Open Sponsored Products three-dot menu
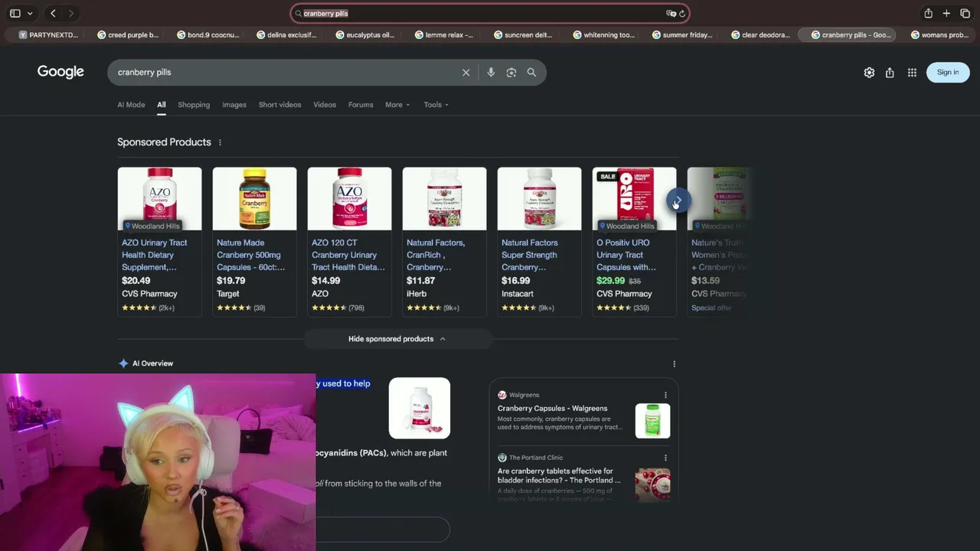980x551 pixels. 220,142
